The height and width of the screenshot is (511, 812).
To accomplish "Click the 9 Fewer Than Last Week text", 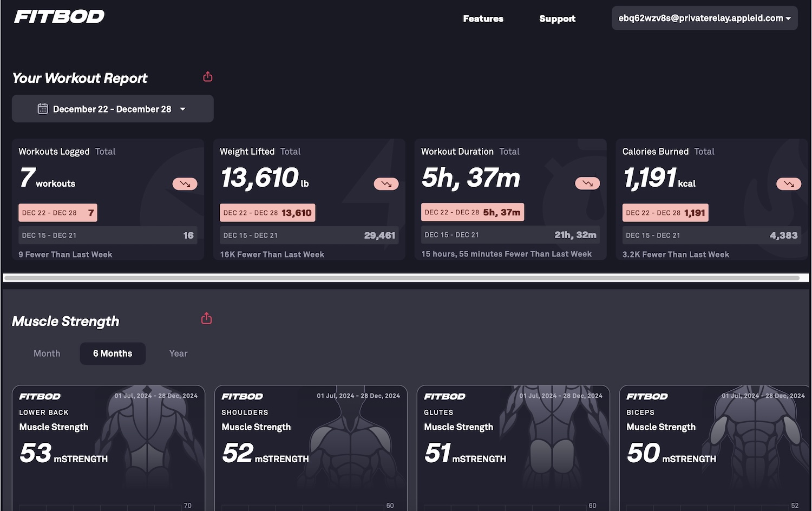I will 66,254.
